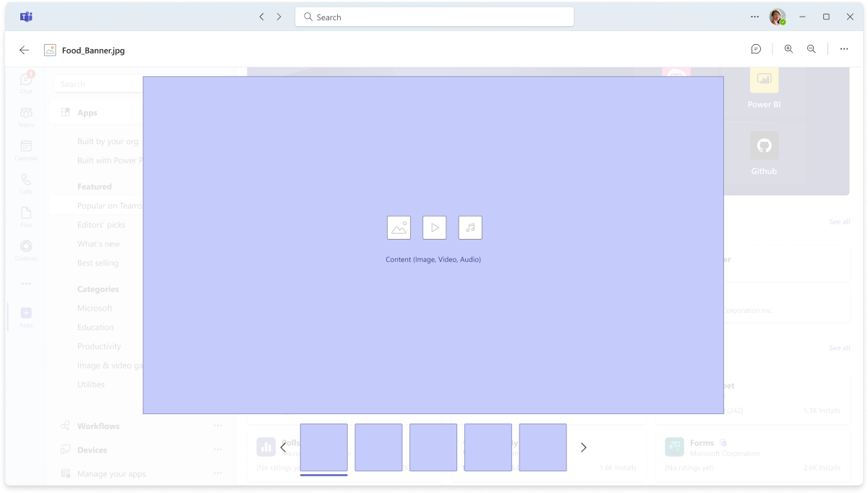Screen dimensions: 868x493
Task: Select the second carousel thumbnail
Action: tap(378, 447)
